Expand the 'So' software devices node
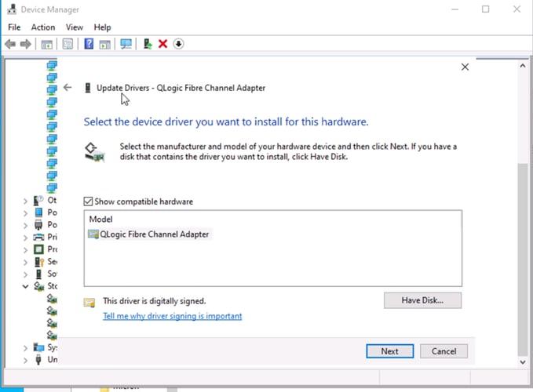This screenshot has height=392, width=533. click(25, 274)
